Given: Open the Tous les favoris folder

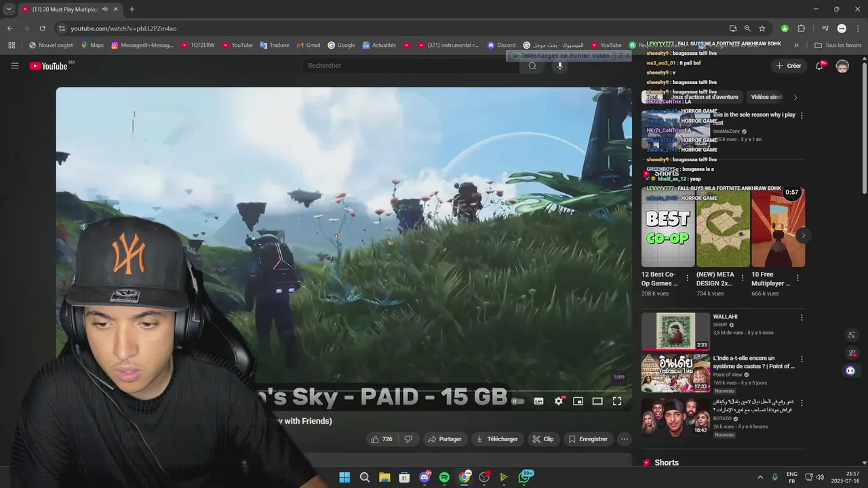Looking at the screenshot, I should [837, 45].
